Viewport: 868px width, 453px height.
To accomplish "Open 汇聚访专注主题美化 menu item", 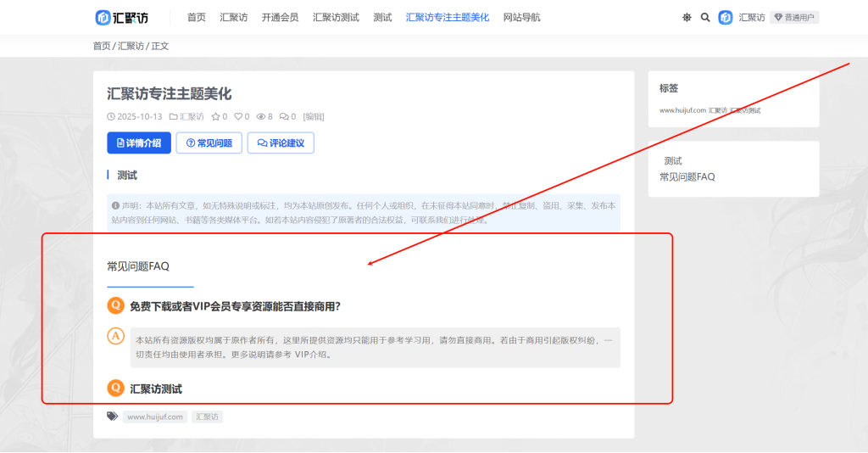I will [448, 18].
